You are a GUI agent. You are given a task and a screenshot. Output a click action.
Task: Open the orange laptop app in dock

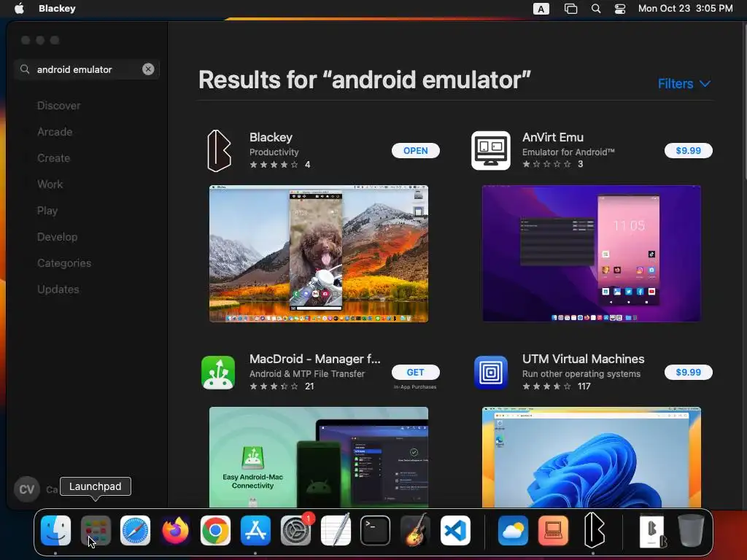click(x=553, y=530)
